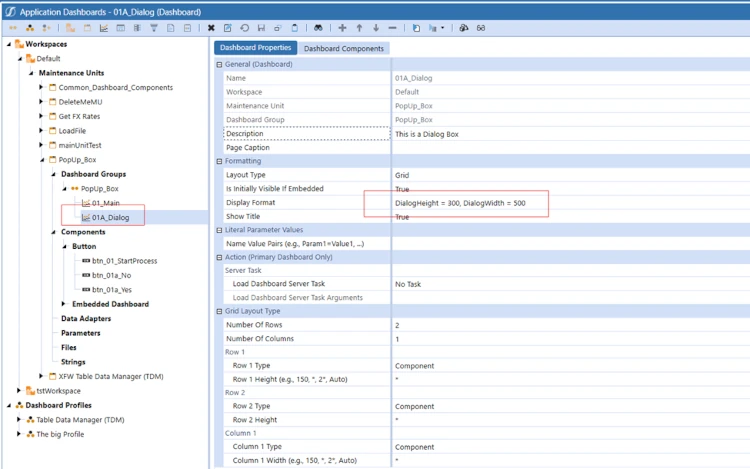
Task: Collapse the Default workspace node
Action: coord(20,59)
